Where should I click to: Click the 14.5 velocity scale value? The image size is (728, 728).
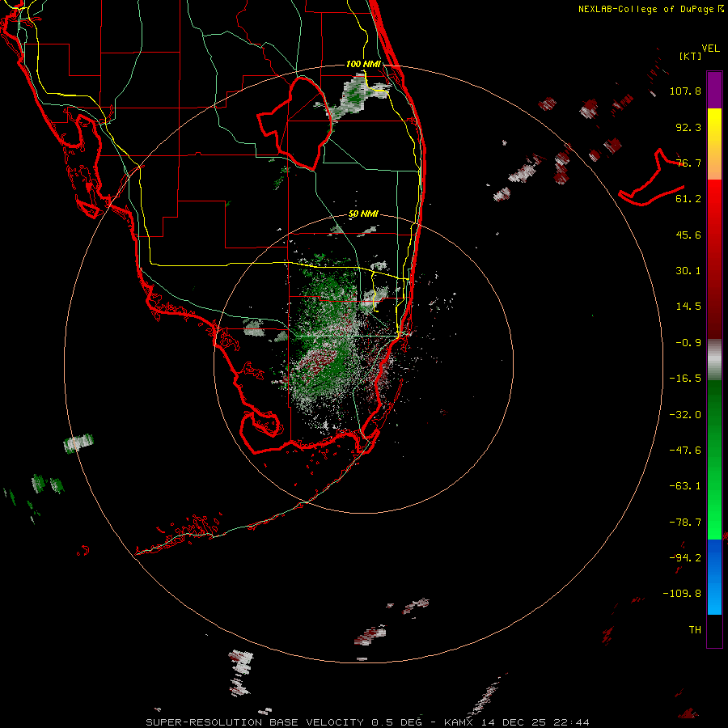(x=688, y=307)
